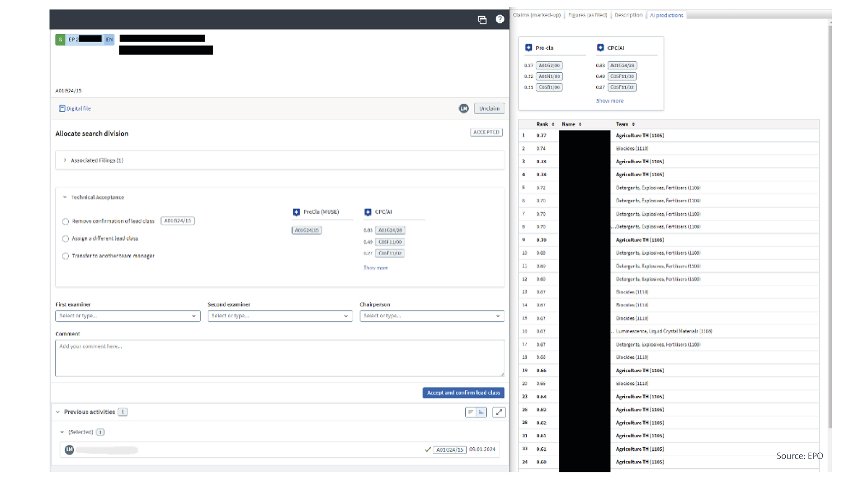Click the LM user avatar beside Unclaim
The width and height of the screenshot is (868, 488).
(x=463, y=108)
